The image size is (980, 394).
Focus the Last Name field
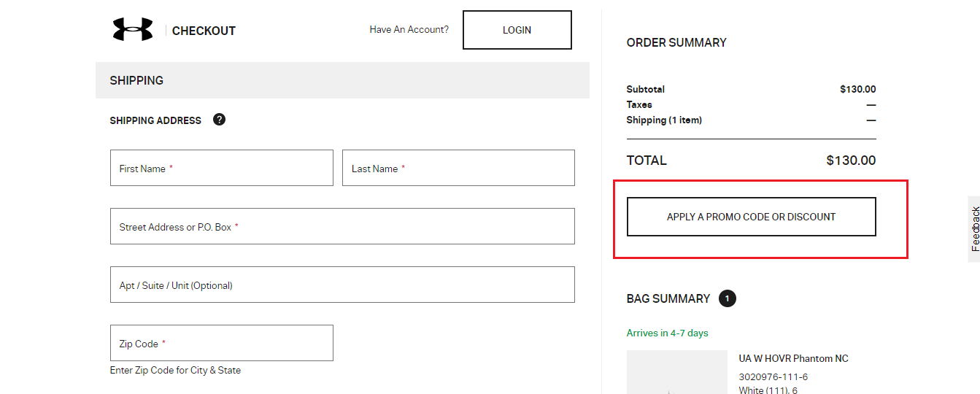(x=458, y=168)
